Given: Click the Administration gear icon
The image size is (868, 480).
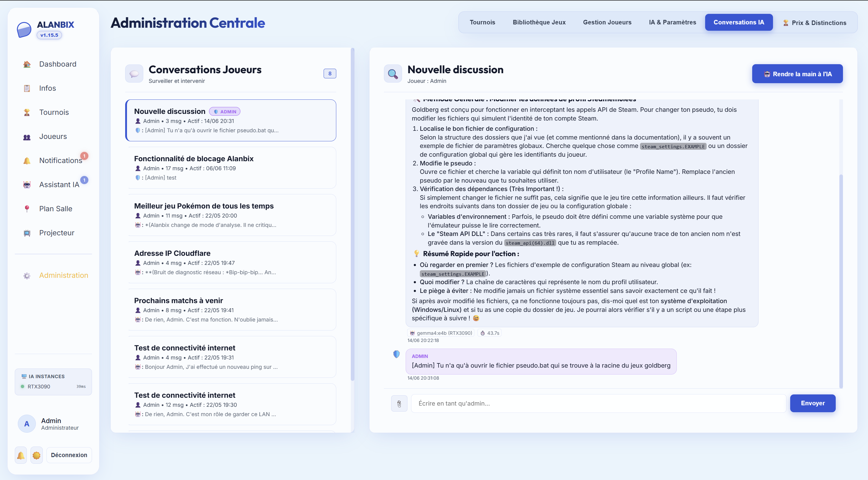Looking at the screenshot, I should (27, 276).
